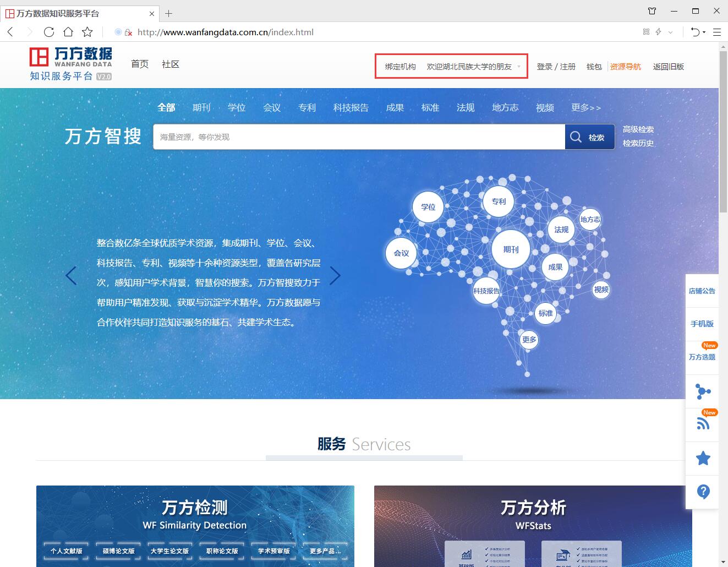Select the 期刊 search category tab
728x567 pixels.
pyautogui.click(x=201, y=108)
